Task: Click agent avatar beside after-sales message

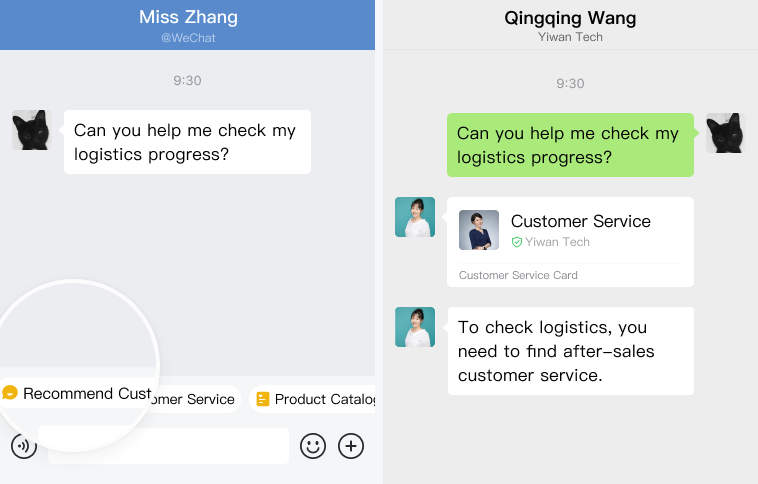Action: pyautogui.click(x=415, y=327)
